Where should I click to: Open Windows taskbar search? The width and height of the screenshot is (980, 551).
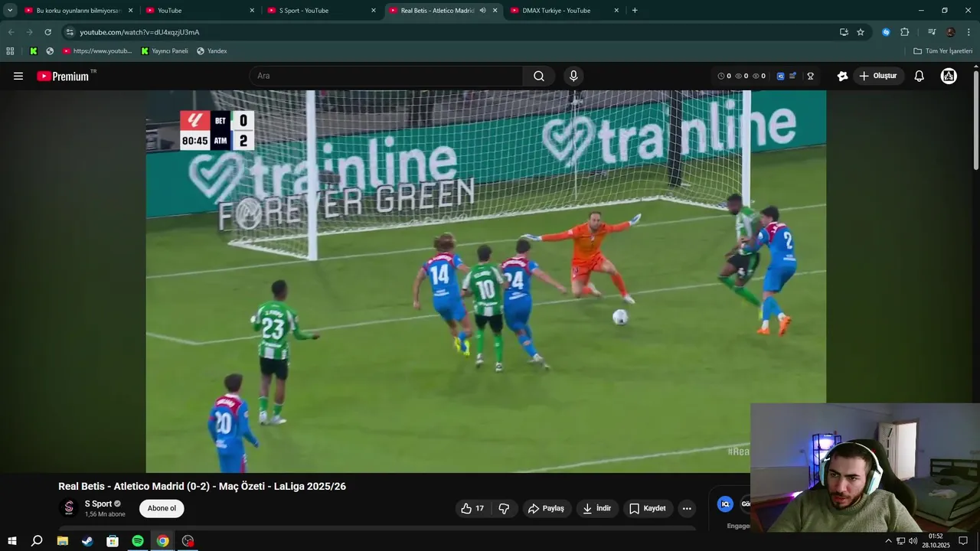(37, 541)
